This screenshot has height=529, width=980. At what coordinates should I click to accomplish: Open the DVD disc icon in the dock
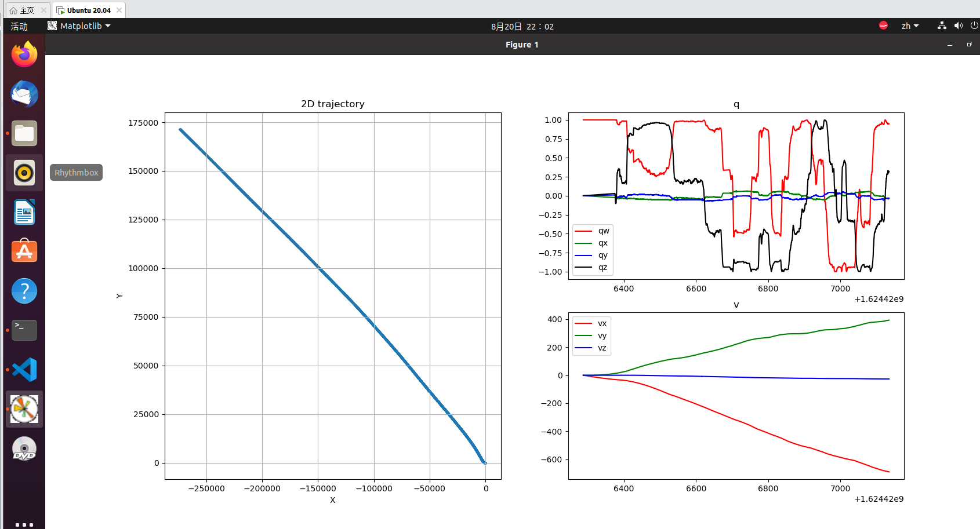(24, 448)
